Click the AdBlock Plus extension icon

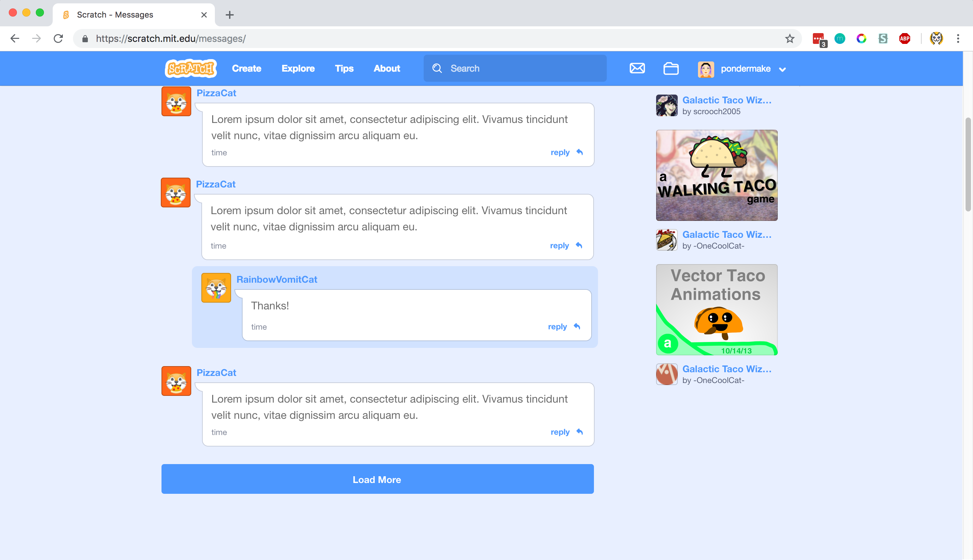(x=904, y=39)
